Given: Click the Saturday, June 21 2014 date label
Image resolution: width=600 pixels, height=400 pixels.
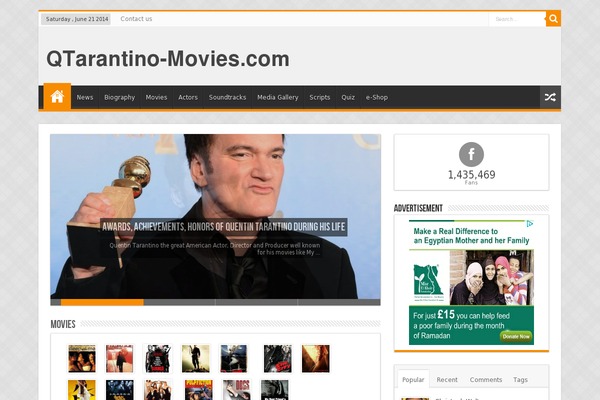Looking at the screenshot, I should pos(77,19).
